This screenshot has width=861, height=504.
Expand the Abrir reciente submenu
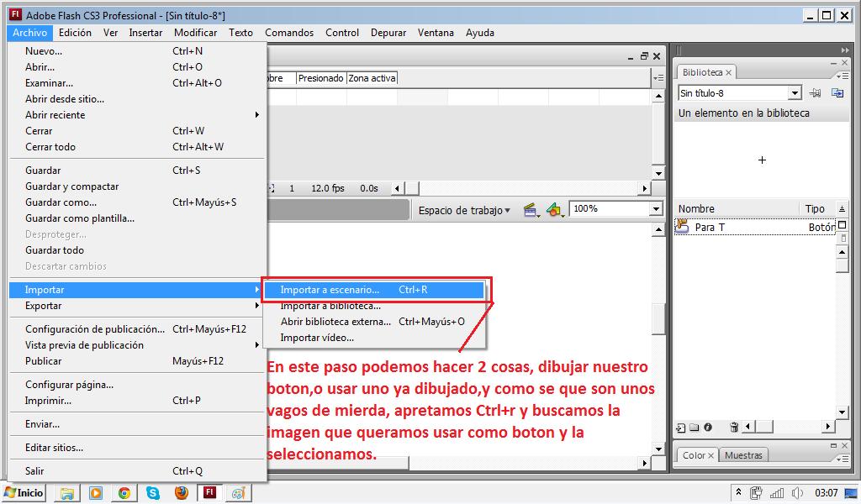137,115
